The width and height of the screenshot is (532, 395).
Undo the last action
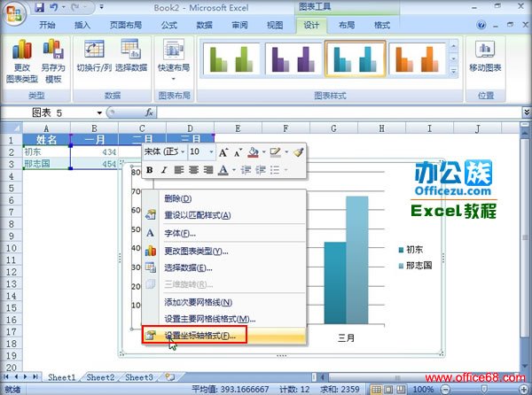[x=54, y=7]
